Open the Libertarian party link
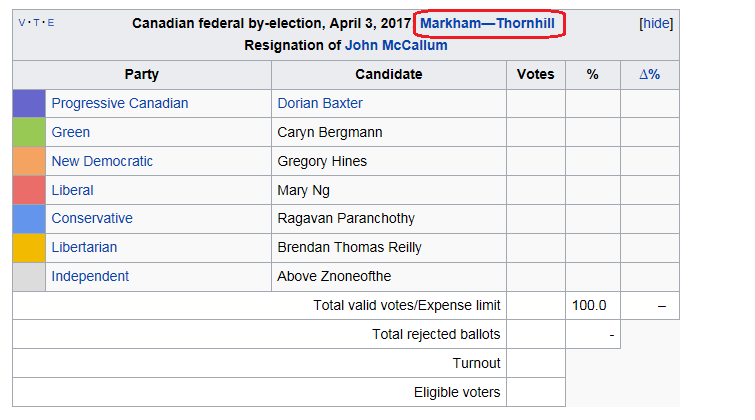The height and width of the screenshot is (420, 755). [x=84, y=247]
